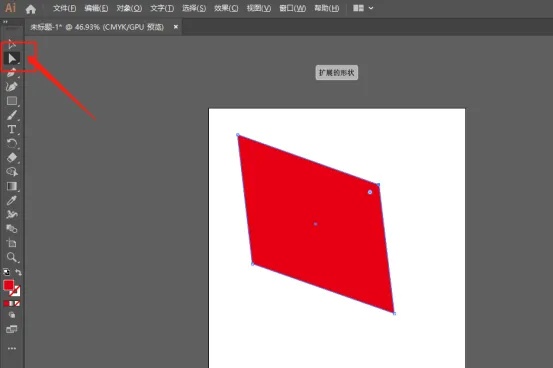Open the 效果(C) menu
553x368 pixels.
click(226, 8)
